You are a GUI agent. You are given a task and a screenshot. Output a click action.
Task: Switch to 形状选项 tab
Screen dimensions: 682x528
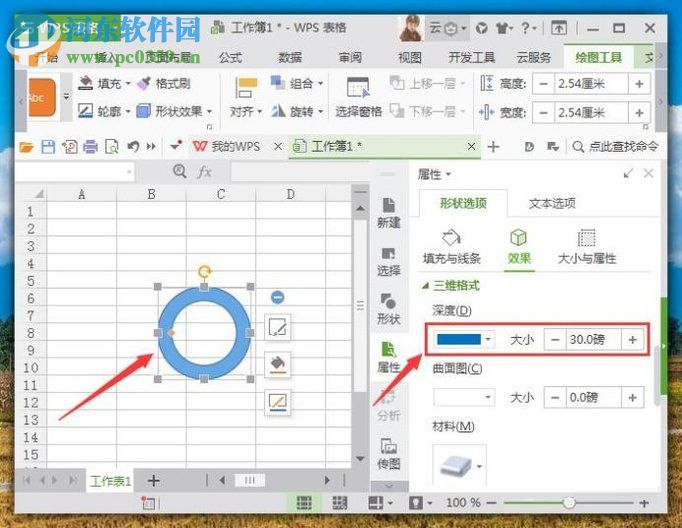pyautogui.click(x=463, y=203)
